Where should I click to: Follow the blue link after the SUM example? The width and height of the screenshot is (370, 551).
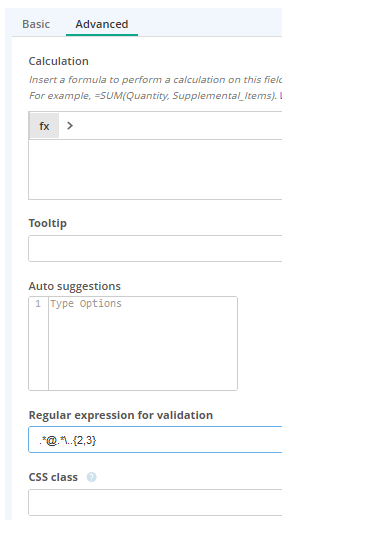coord(281,96)
